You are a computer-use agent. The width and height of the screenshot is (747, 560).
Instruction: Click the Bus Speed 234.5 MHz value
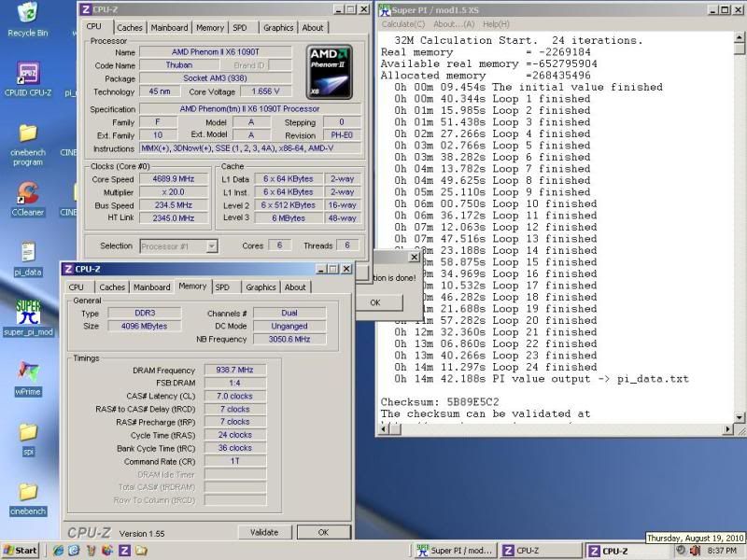click(174, 205)
